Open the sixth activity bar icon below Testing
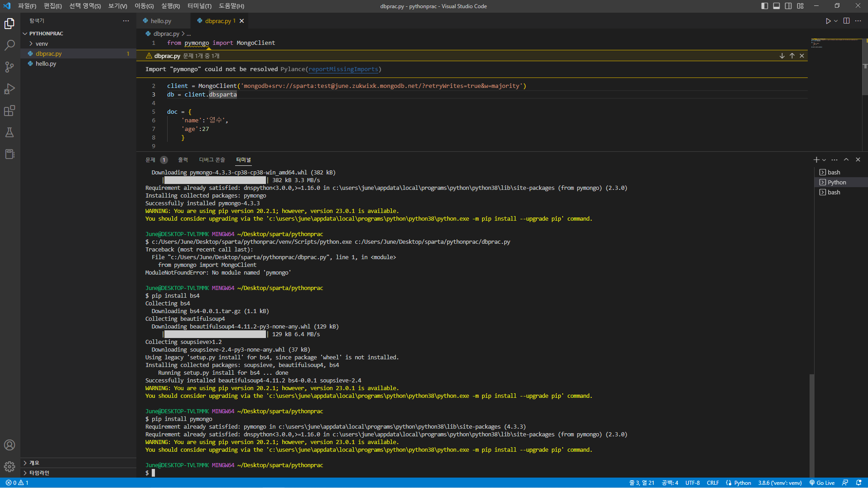Viewport: 868px width, 488px height. (x=10, y=154)
